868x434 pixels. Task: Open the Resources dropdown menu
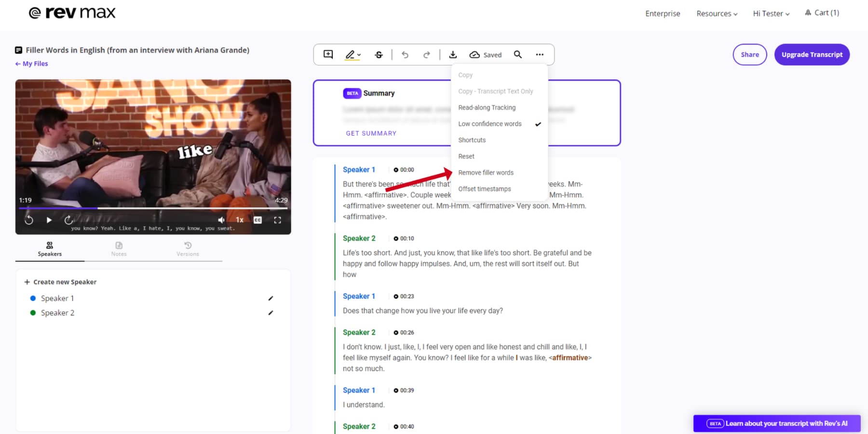(717, 14)
